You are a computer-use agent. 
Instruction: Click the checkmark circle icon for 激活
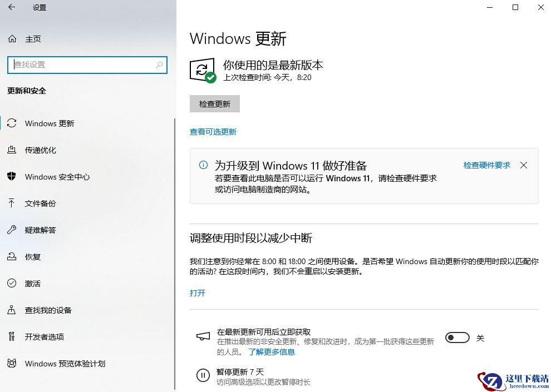[12, 283]
